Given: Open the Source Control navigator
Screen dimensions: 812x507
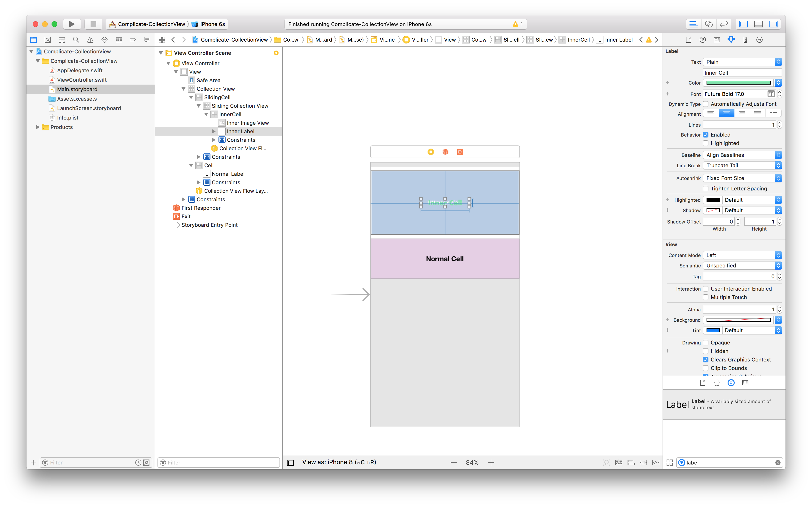Looking at the screenshot, I should coord(48,39).
